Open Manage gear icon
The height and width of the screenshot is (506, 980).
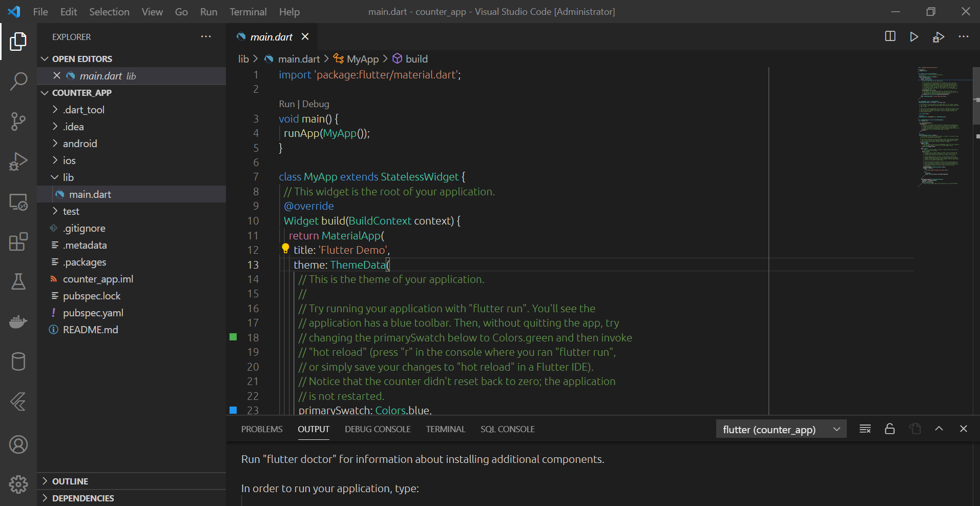(x=18, y=484)
